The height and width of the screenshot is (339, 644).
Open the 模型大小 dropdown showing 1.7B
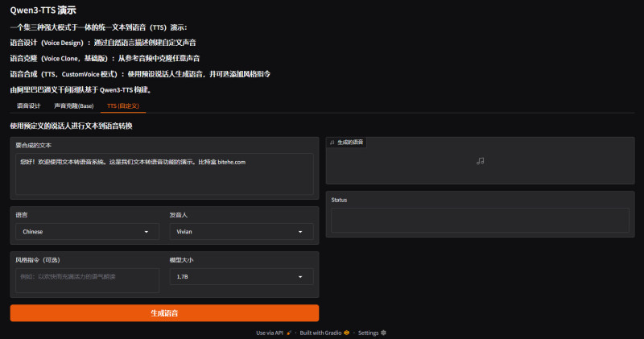tap(241, 276)
